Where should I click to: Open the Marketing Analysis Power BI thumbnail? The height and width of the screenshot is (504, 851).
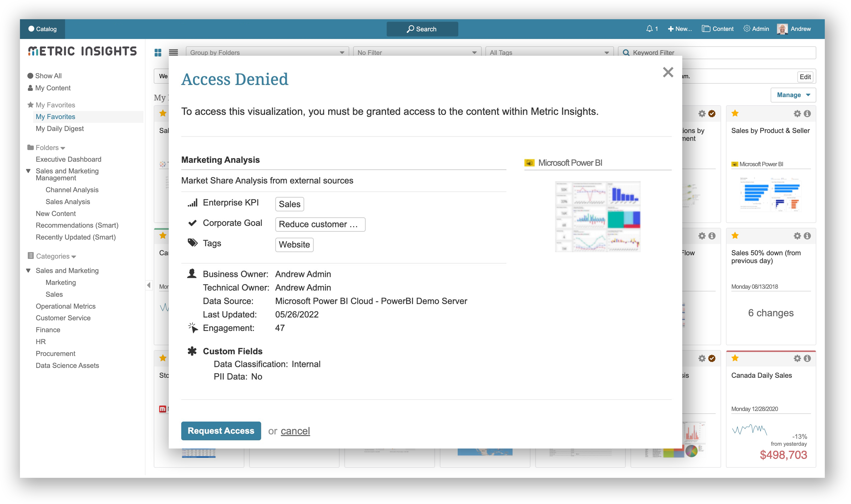(597, 217)
